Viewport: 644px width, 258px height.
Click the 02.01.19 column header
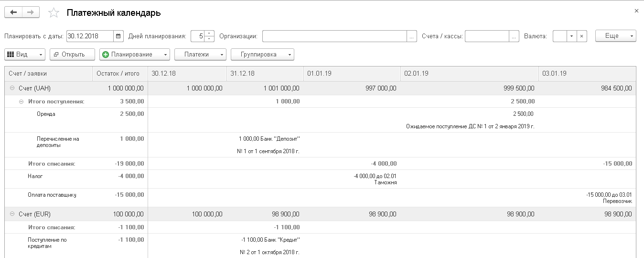(469, 74)
